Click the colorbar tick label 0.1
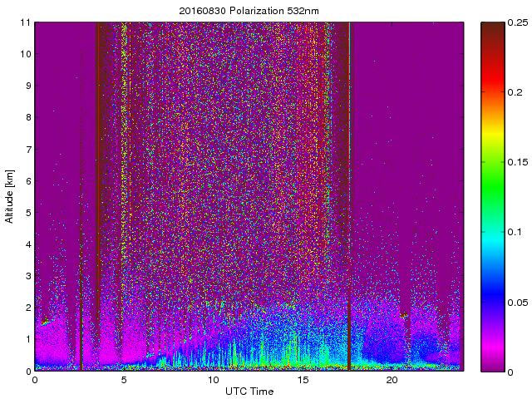Viewport: 532px width, 399px height. (515, 232)
